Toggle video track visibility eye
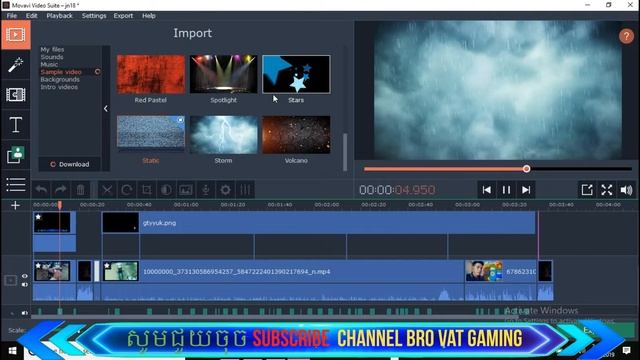This screenshot has height=360, width=640. pyautogui.click(x=24, y=276)
